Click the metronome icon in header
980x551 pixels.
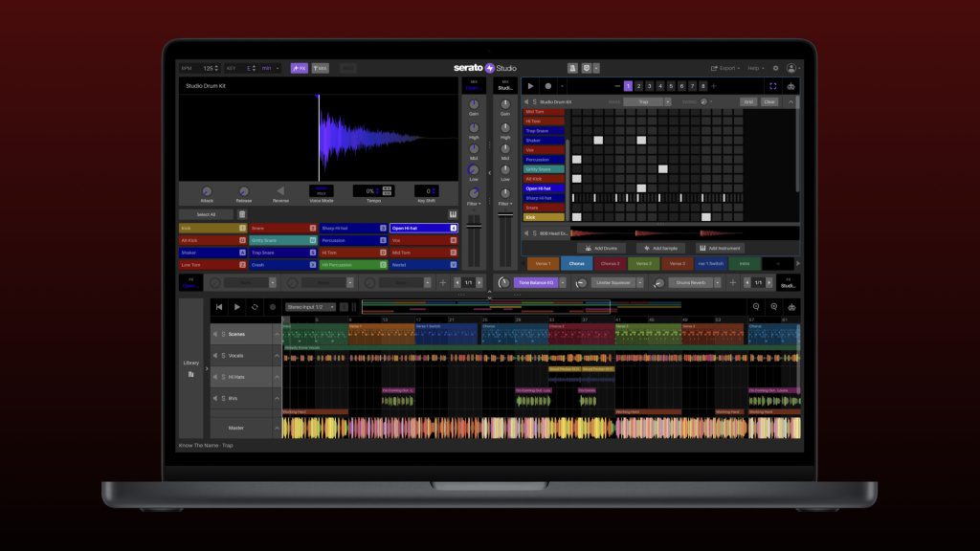coord(572,68)
